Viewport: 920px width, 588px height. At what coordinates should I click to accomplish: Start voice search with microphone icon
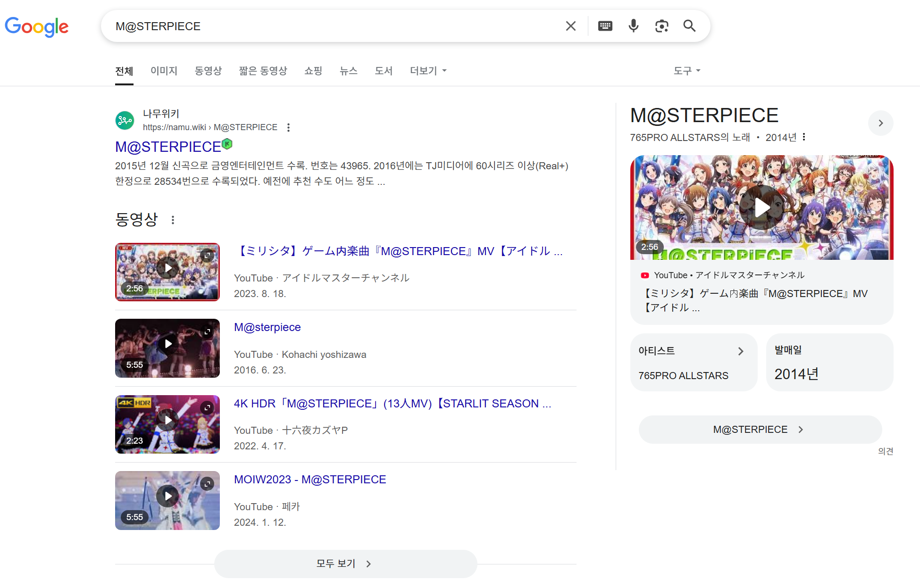tap(634, 26)
